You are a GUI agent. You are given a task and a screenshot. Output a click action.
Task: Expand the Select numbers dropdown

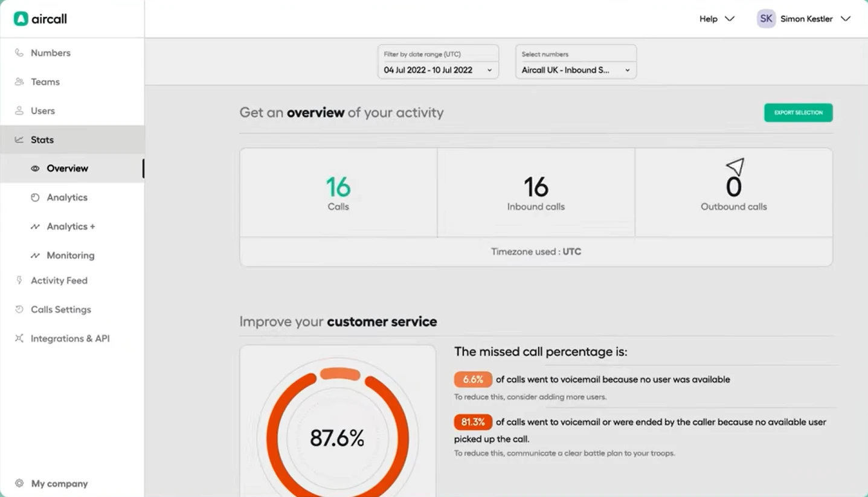[x=575, y=70]
